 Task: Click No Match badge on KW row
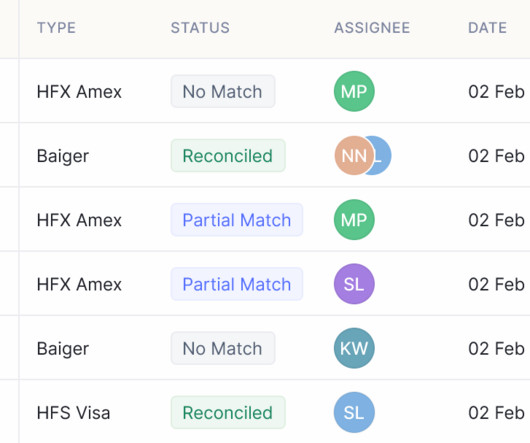click(x=223, y=348)
